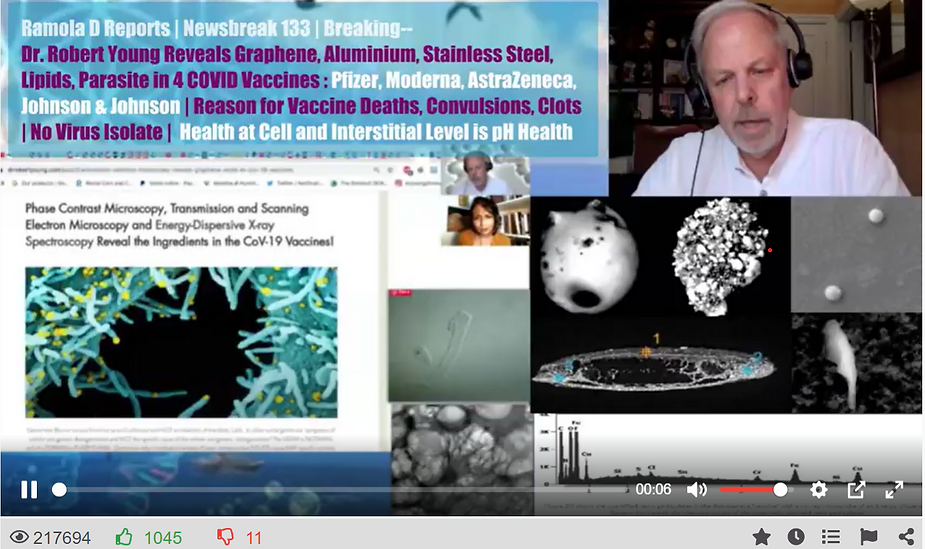925x549 pixels.
Task: Click the thumbs-up like icon
Action: coord(124,537)
